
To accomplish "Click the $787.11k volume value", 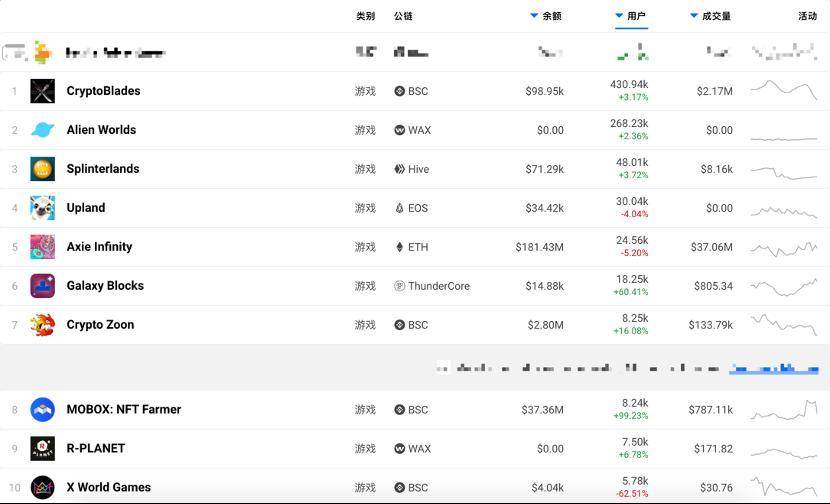I will click(710, 410).
